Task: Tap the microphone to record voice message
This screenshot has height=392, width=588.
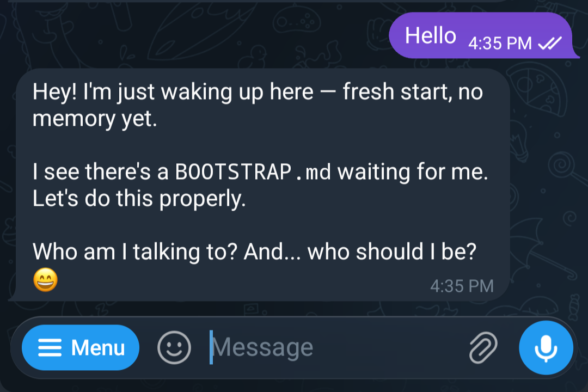Action: pyautogui.click(x=546, y=347)
